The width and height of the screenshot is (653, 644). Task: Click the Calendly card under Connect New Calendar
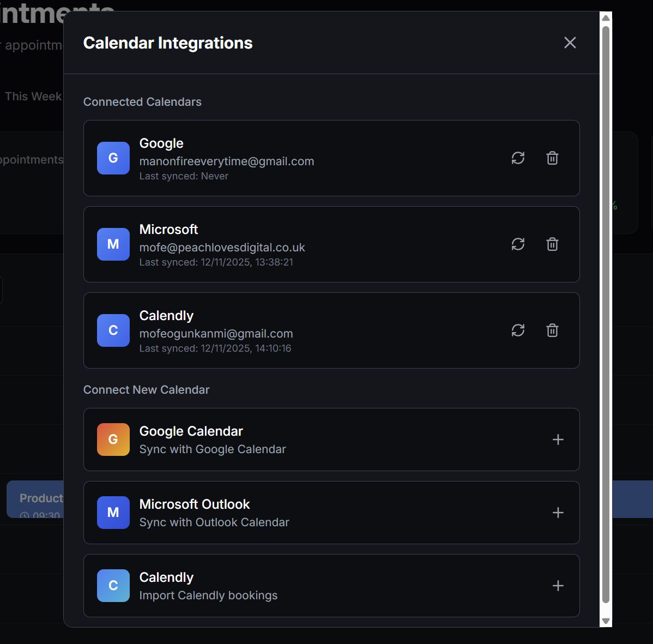click(331, 585)
